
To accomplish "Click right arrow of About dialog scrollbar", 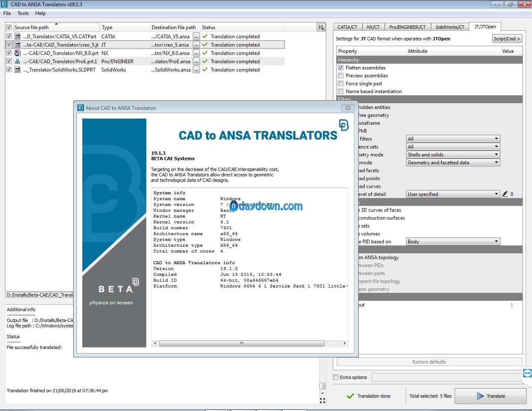I will pyautogui.click(x=345, y=343).
